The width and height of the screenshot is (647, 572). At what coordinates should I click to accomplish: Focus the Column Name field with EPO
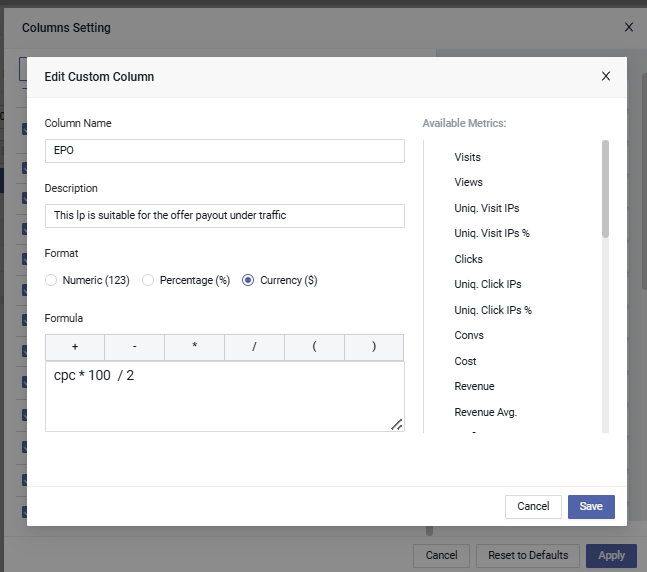point(224,151)
